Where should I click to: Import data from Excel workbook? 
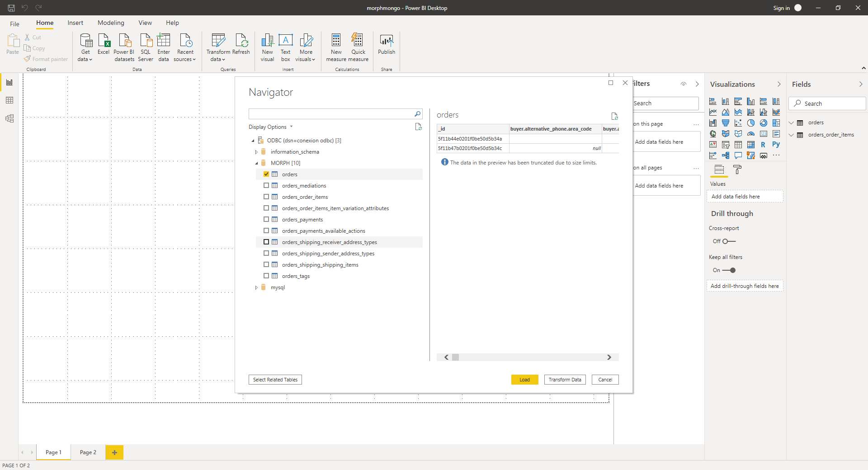[104, 44]
